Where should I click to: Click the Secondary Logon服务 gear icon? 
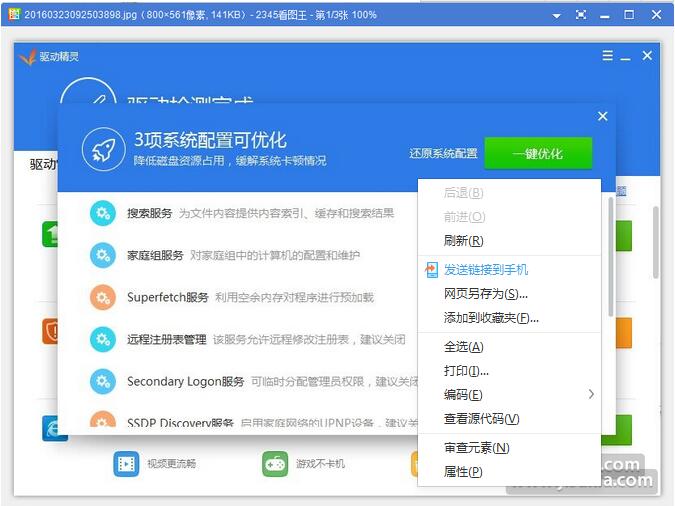pos(102,382)
